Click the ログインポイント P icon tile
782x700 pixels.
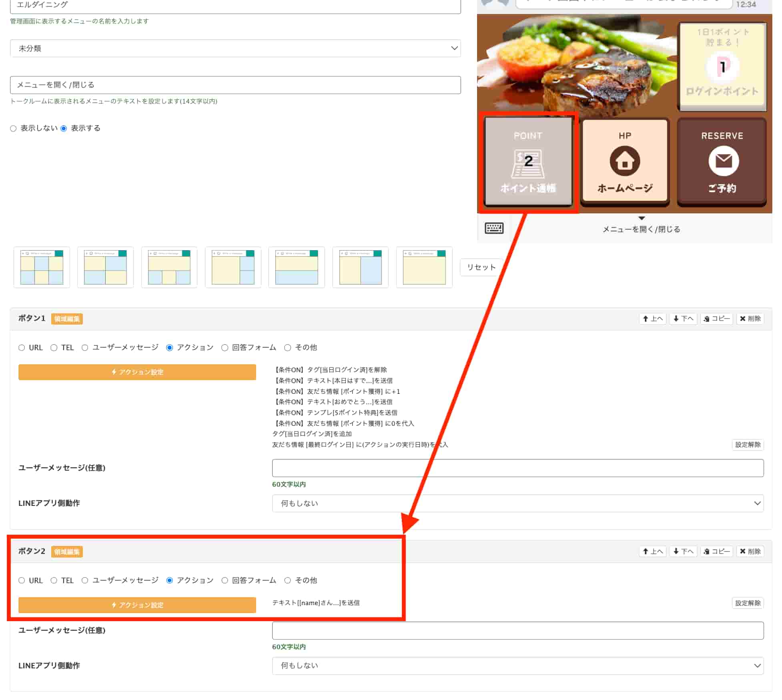pos(722,67)
